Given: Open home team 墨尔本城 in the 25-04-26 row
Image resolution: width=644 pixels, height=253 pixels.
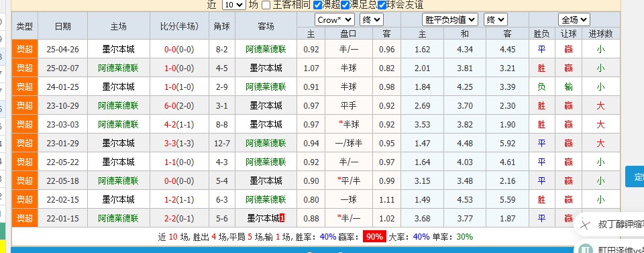Looking at the screenshot, I should [118, 49].
